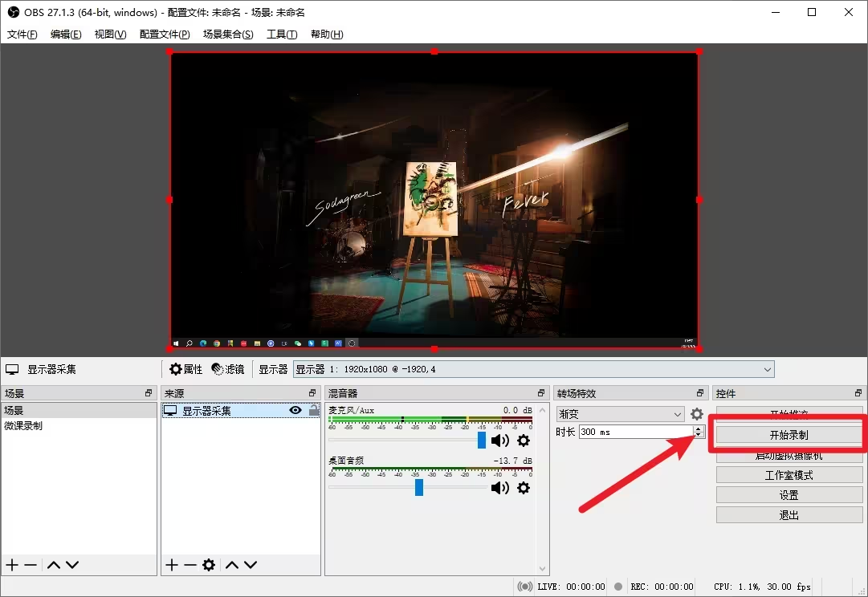This screenshot has height=597, width=868.
Task: Open 麦克风/Aux gear settings
Action: tap(524, 441)
